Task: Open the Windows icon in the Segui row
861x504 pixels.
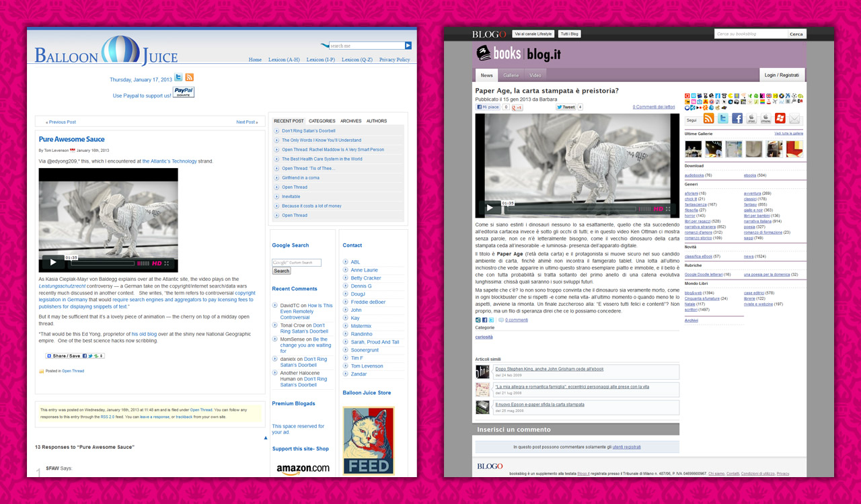Action: pyautogui.click(x=780, y=119)
